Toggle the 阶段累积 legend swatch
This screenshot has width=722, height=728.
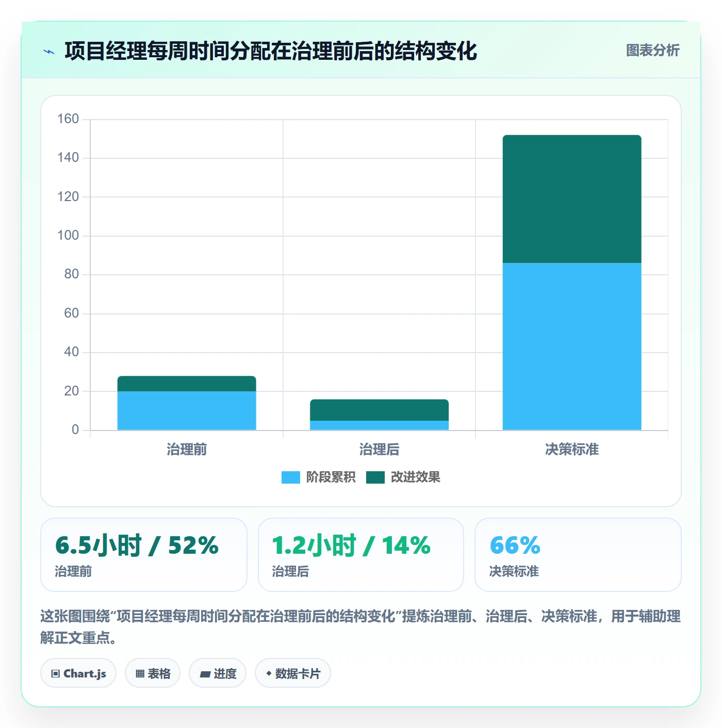290,477
